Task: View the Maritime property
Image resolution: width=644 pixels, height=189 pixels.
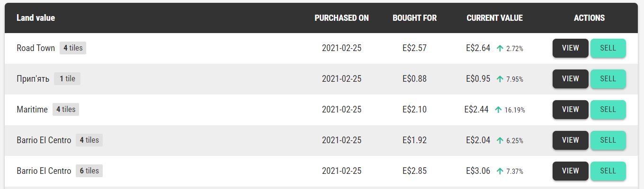Action: coord(570,110)
